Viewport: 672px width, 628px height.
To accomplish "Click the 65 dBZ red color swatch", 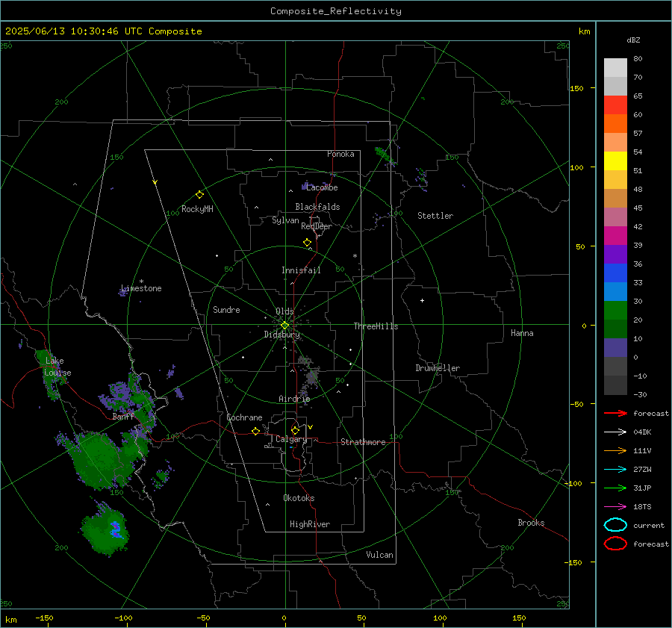I will [615, 105].
